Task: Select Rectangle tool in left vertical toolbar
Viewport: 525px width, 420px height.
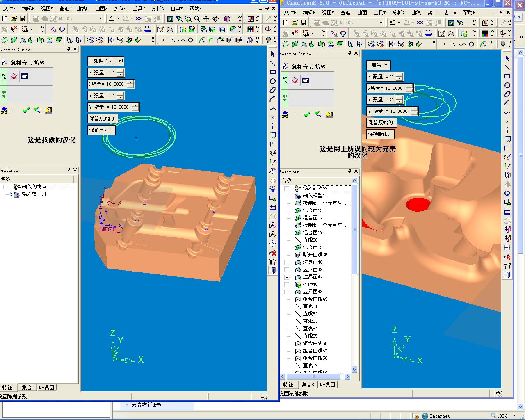Action: (x=273, y=72)
